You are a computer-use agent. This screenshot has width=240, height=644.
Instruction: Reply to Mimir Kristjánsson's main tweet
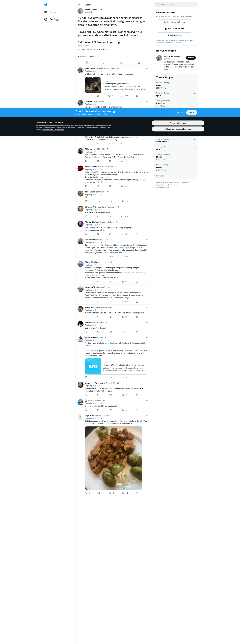click(x=86, y=63)
